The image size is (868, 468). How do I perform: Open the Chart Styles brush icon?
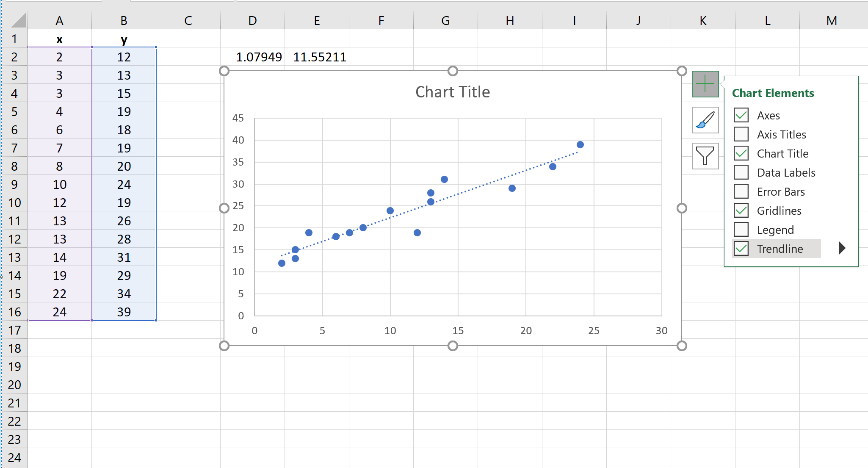tap(705, 120)
